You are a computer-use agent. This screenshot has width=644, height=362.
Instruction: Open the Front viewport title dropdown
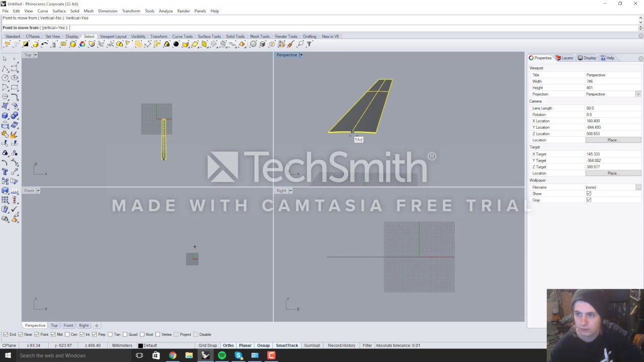(38, 191)
